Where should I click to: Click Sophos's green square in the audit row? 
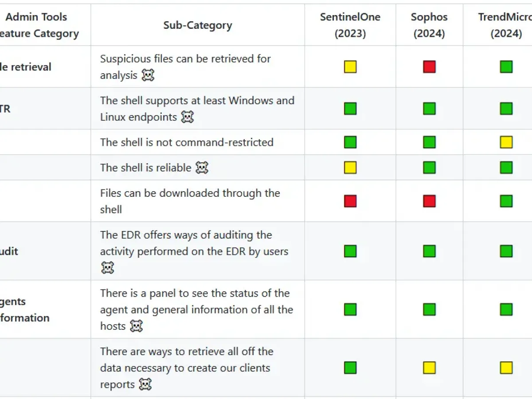pyautogui.click(x=429, y=251)
